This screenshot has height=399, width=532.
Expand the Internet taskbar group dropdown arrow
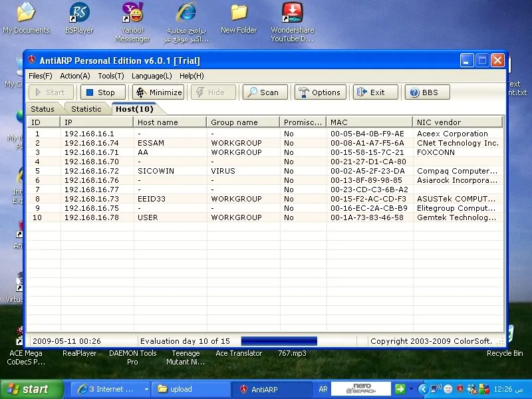click(146, 389)
